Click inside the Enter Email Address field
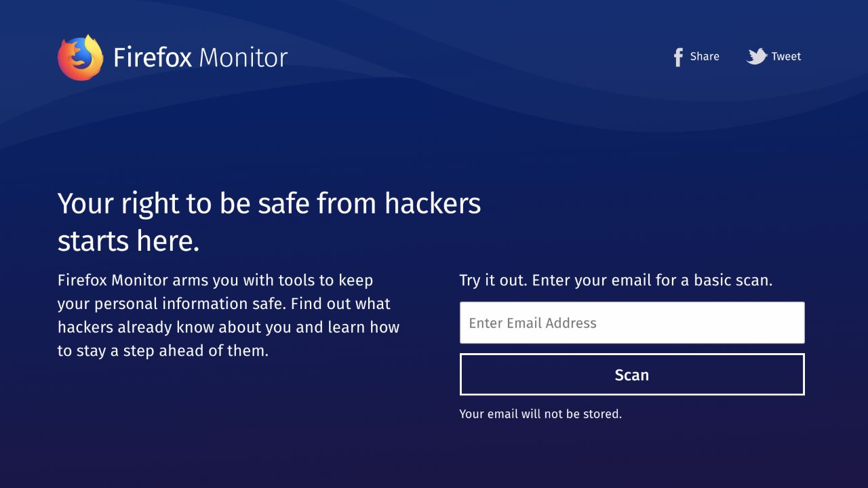Viewport: 868px width, 488px height. point(631,322)
